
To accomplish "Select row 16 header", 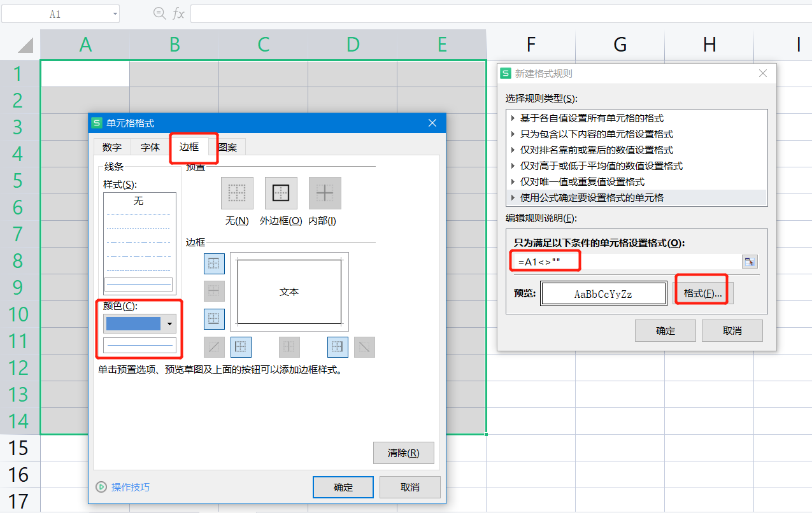I will coord(20,475).
